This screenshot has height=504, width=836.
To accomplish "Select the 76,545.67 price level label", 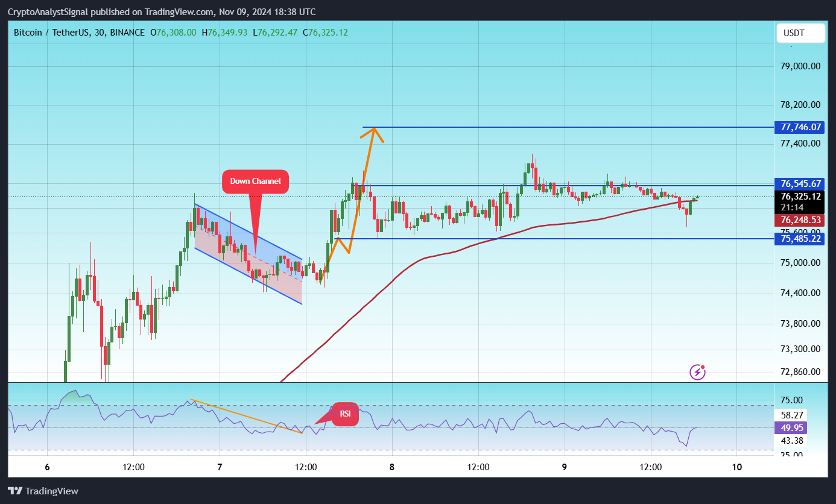I will [x=800, y=184].
